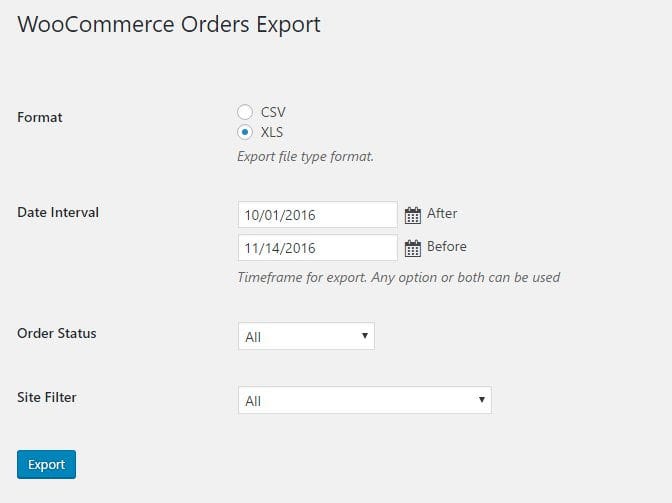Select the CSV format radio button
The image size is (672, 503).
(245, 112)
